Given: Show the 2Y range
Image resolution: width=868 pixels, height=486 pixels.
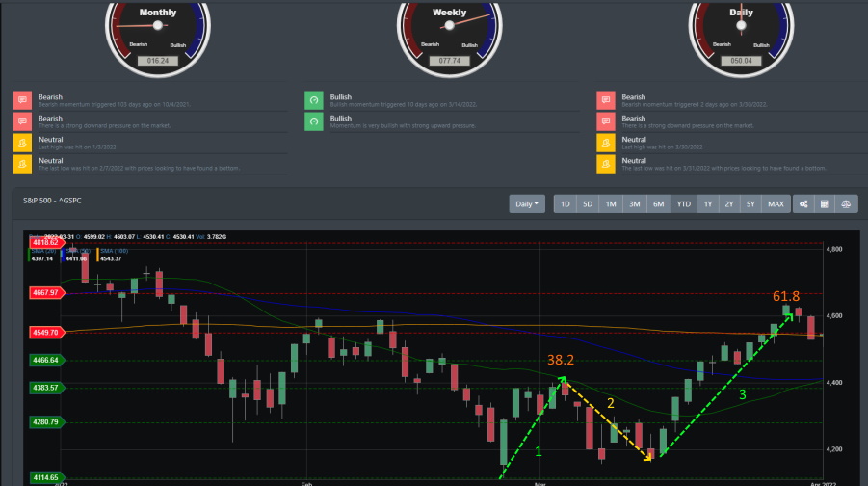Looking at the screenshot, I should click(729, 203).
